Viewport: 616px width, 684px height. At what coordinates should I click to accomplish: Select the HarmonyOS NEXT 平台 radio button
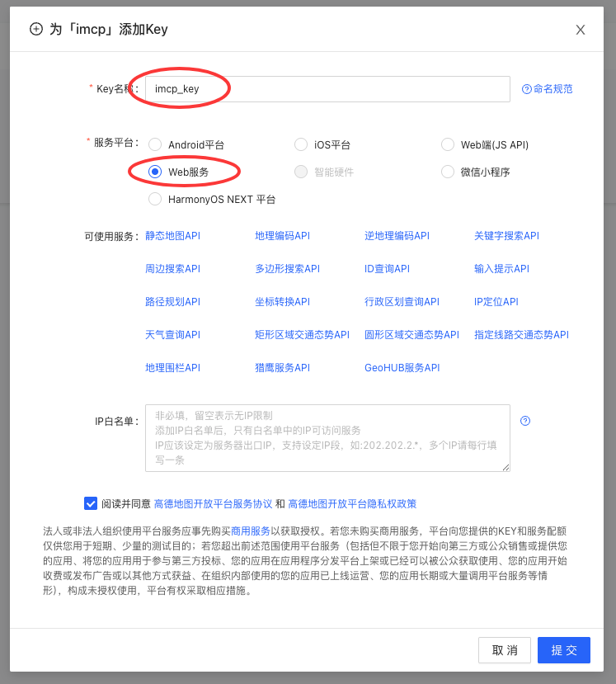coord(155,200)
